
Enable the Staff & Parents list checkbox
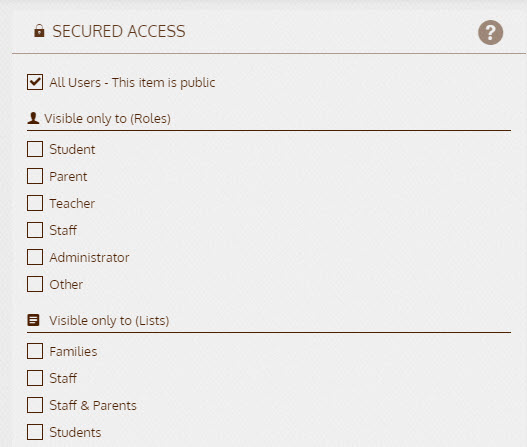pyautogui.click(x=35, y=405)
